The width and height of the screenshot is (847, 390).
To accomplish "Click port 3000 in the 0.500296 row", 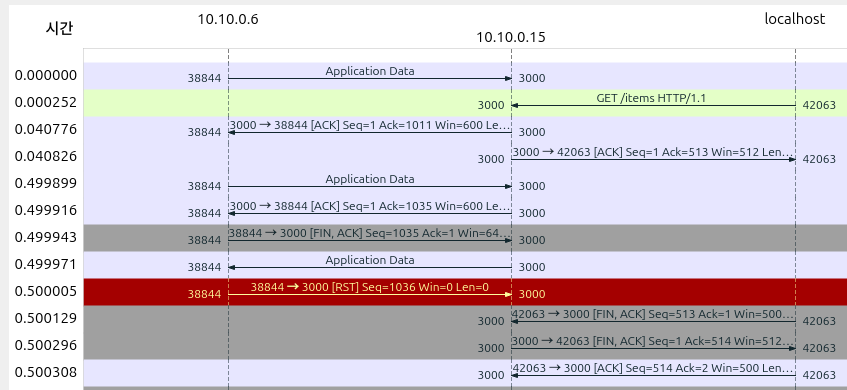I will coord(491,348).
